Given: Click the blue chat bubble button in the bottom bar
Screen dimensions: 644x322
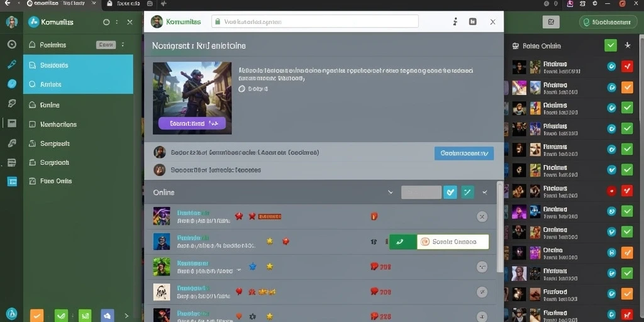Looking at the screenshot, I should pos(108,315).
